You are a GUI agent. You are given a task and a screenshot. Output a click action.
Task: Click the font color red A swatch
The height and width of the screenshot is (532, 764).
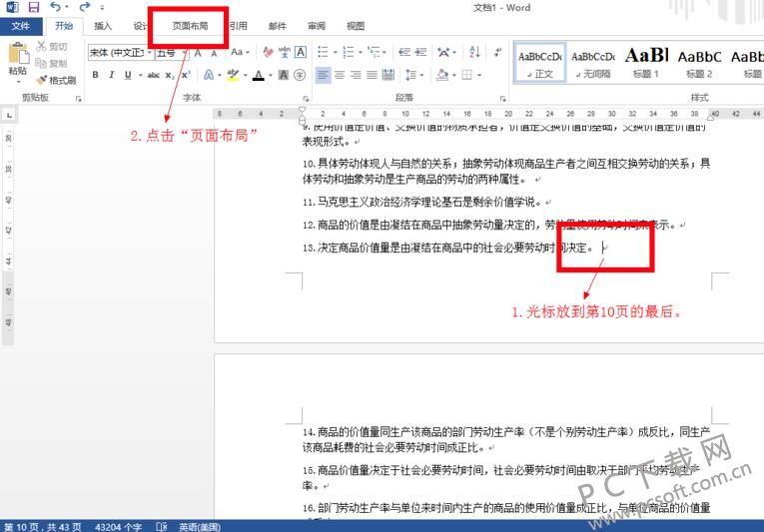click(x=259, y=75)
